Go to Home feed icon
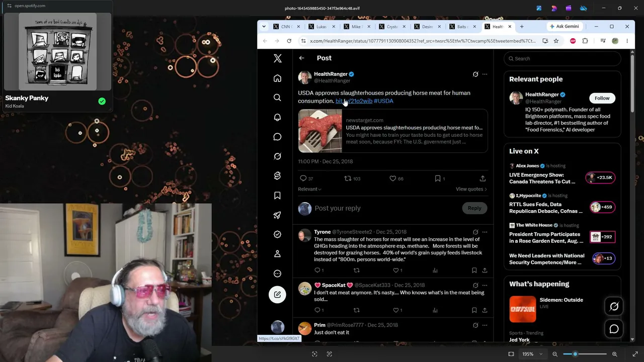 [277, 78]
